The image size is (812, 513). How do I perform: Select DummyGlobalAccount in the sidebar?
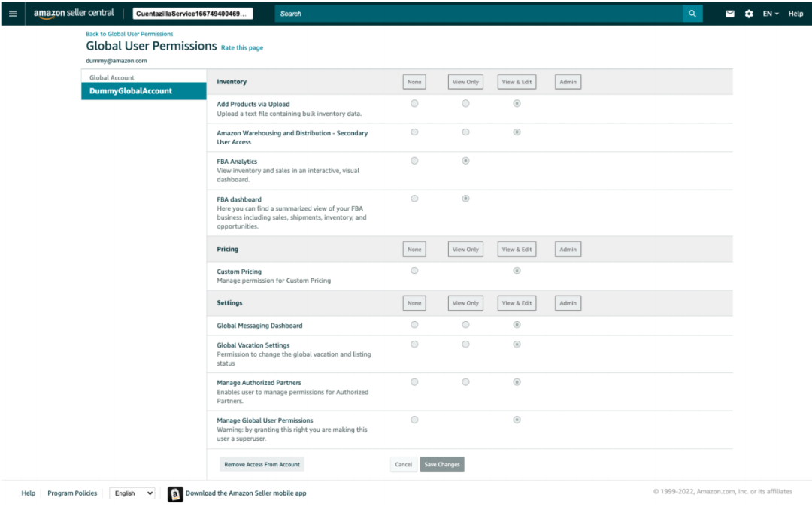144,91
